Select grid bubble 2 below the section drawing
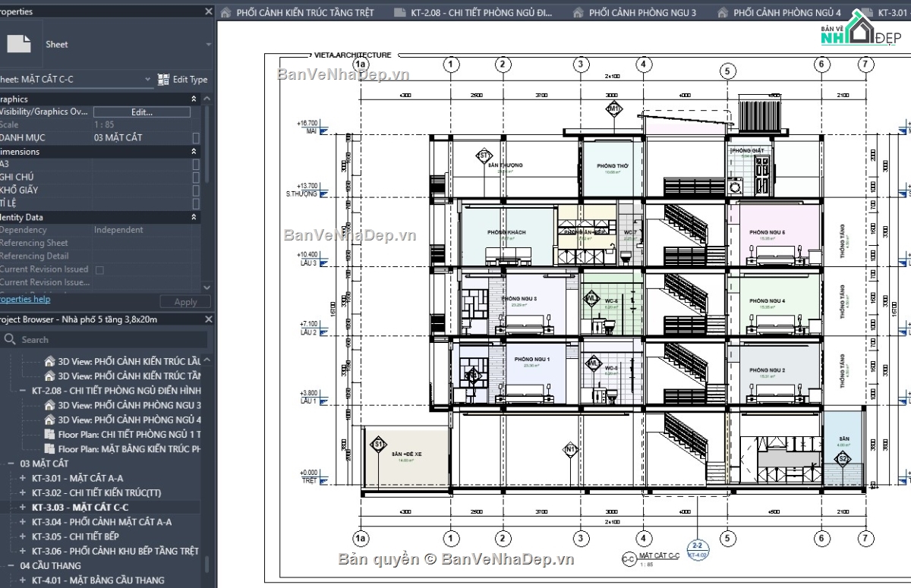 (503, 539)
